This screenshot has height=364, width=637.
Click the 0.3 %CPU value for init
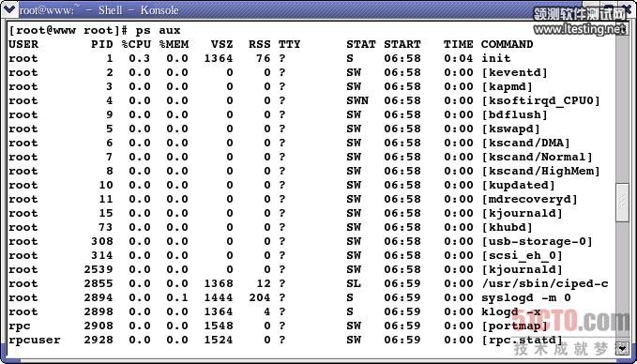click(x=140, y=58)
